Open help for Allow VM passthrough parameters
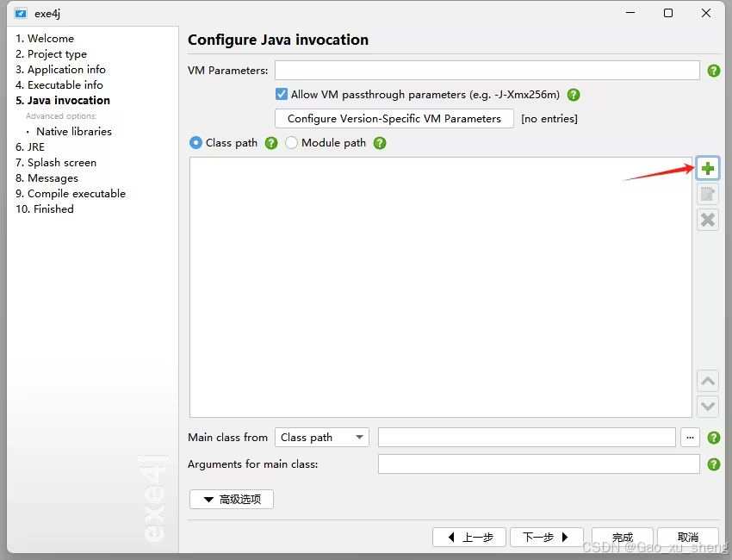The height and width of the screenshot is (560, 732). point(574,95)
